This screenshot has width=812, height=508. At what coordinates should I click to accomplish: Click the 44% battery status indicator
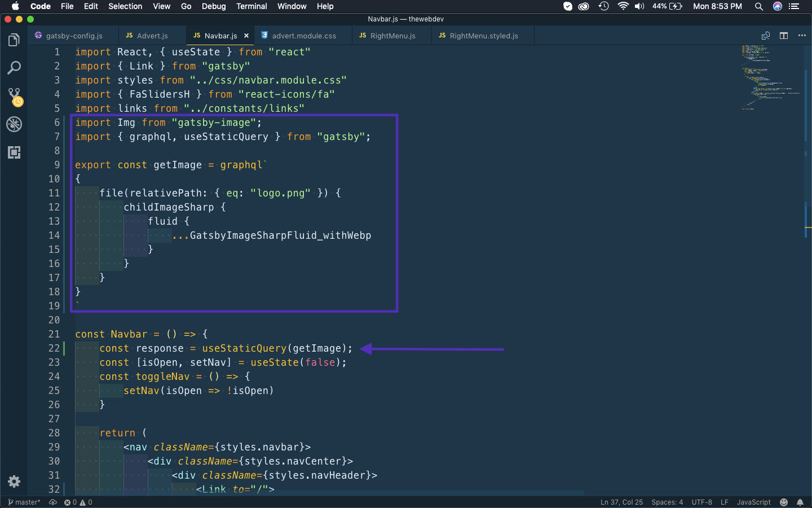[668, 6]
